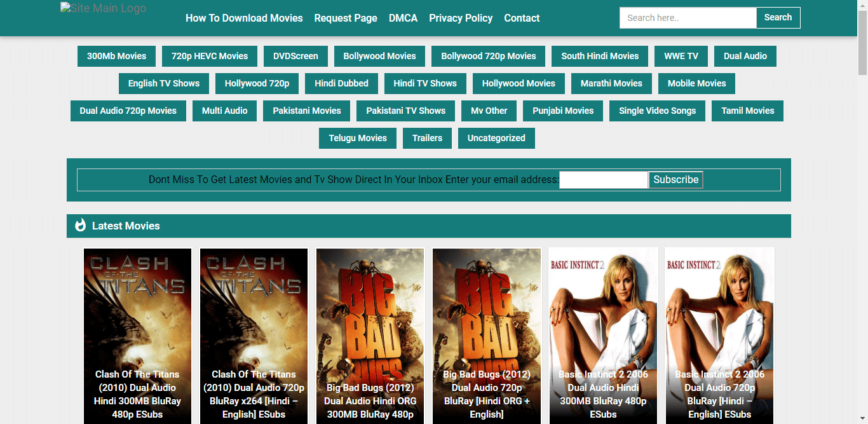
Task: Browse the 300Mb Movies category
Action: point(116,56)
